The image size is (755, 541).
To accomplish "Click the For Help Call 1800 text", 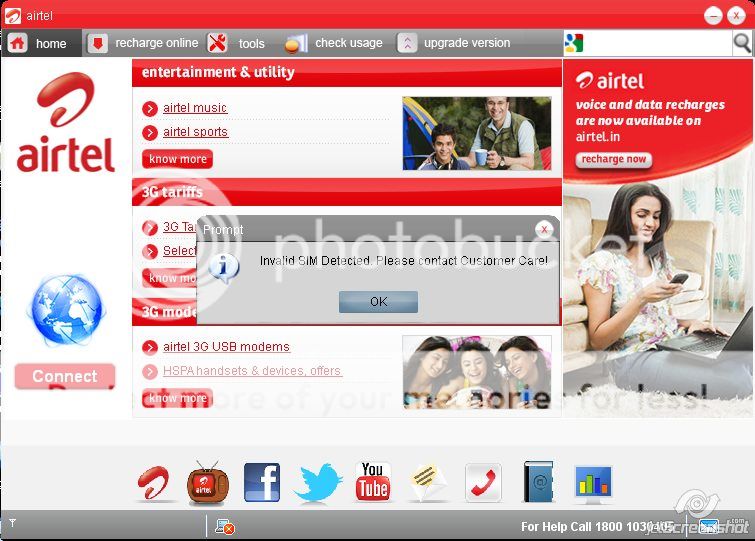I will (597, 527).
